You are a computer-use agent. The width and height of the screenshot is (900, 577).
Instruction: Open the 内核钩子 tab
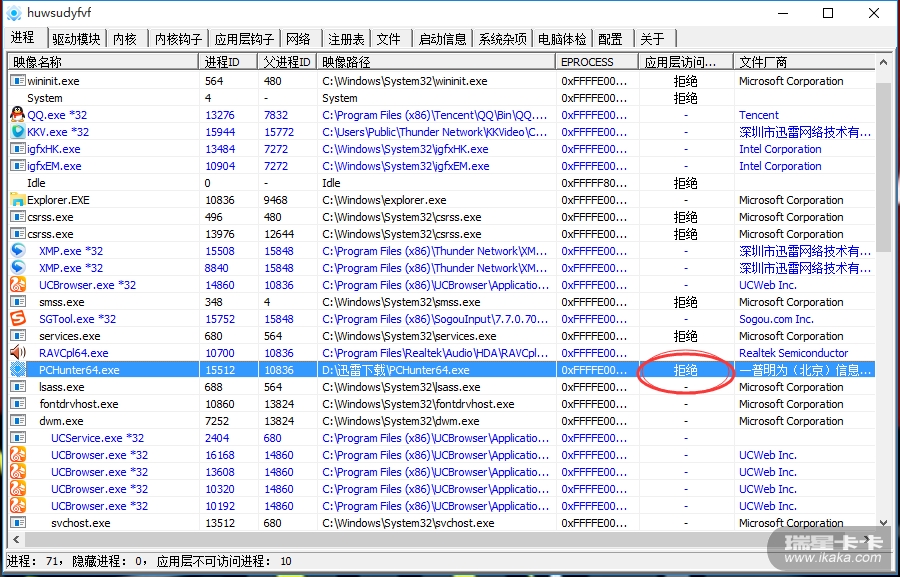[x=179, y=39]
